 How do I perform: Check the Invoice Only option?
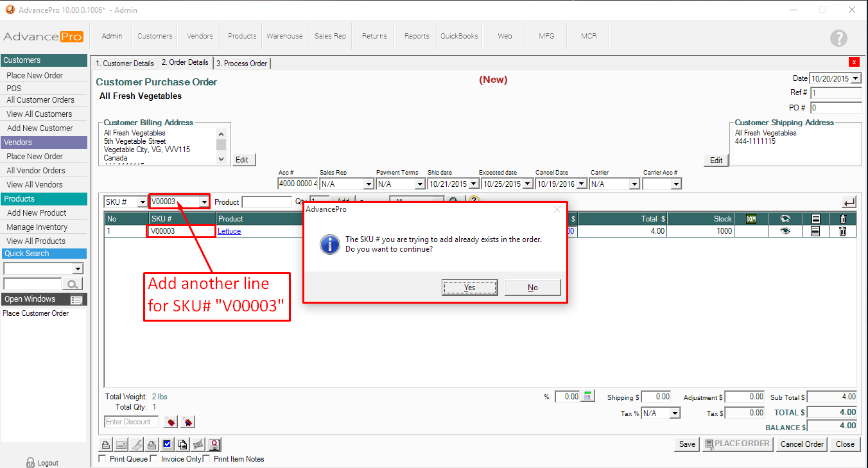coord(153,459)
